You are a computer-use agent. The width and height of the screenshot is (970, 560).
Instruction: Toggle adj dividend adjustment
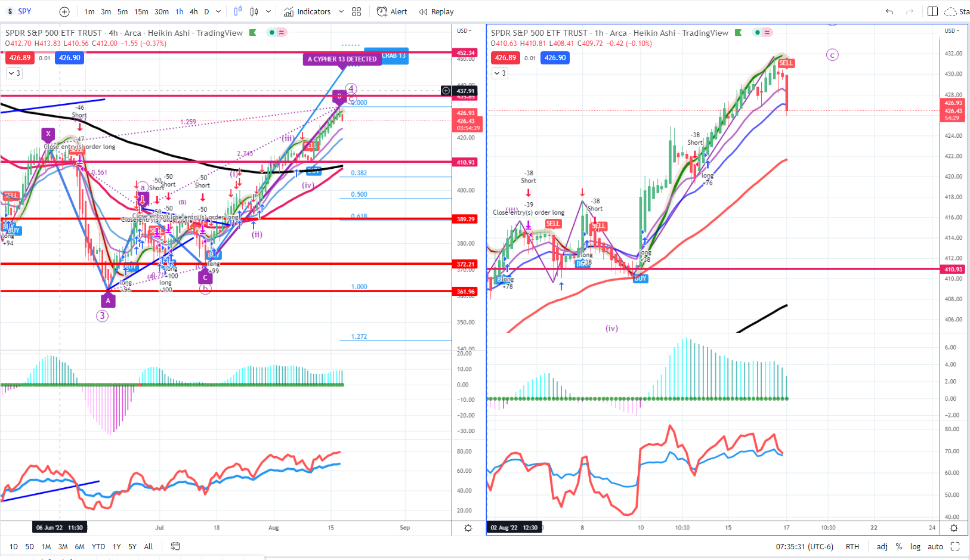coord(882,546)
